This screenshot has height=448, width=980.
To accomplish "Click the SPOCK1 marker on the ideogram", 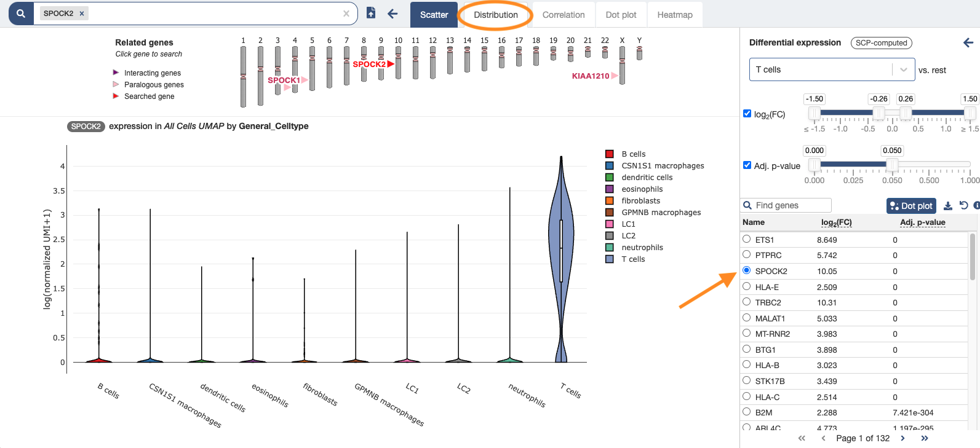I will click(x=288, y=80).
